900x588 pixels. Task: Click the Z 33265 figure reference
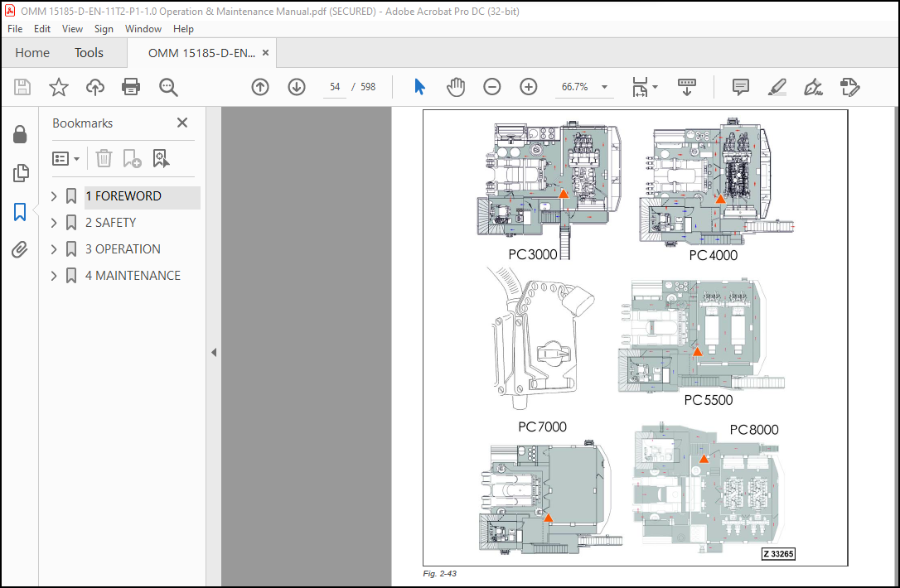click(778, 553)
